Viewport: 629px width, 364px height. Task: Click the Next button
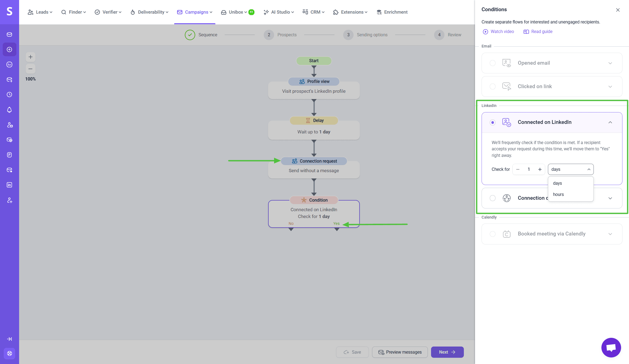tap(447, 352)
